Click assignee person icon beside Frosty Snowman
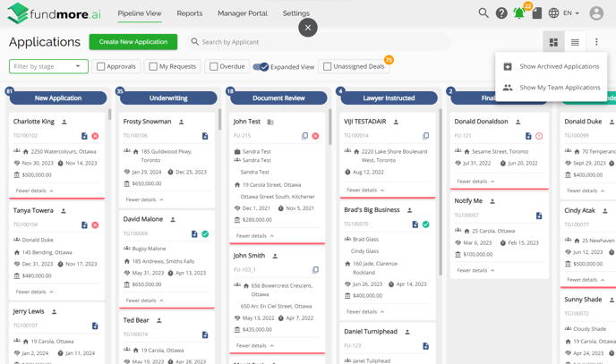The height and width of the screenshot is (364, 616). click(181, 122)
